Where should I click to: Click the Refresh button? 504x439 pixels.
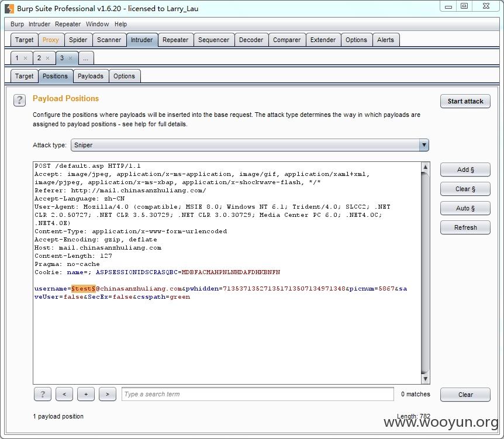tap(465, 227)
